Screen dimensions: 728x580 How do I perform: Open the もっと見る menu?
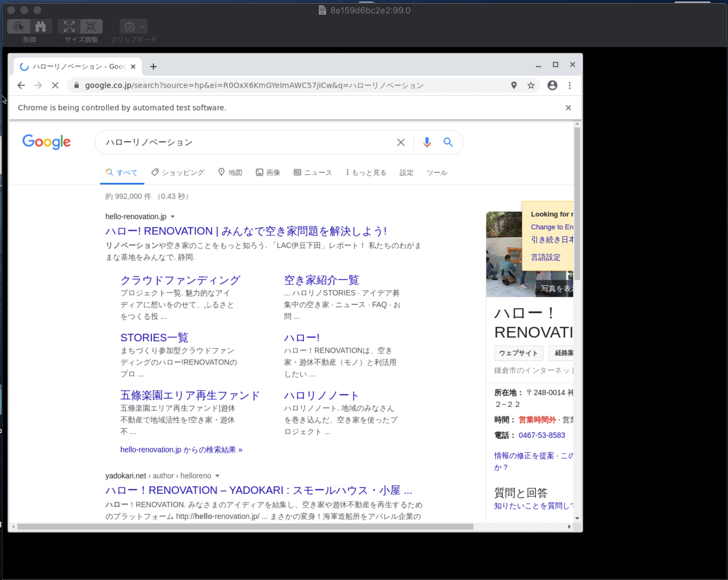tap(366, 173)
